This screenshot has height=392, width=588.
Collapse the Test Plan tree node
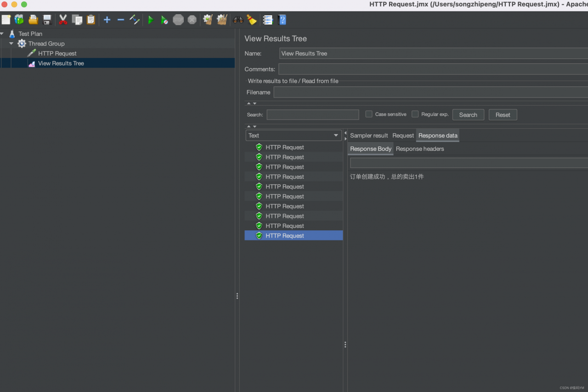2,34
